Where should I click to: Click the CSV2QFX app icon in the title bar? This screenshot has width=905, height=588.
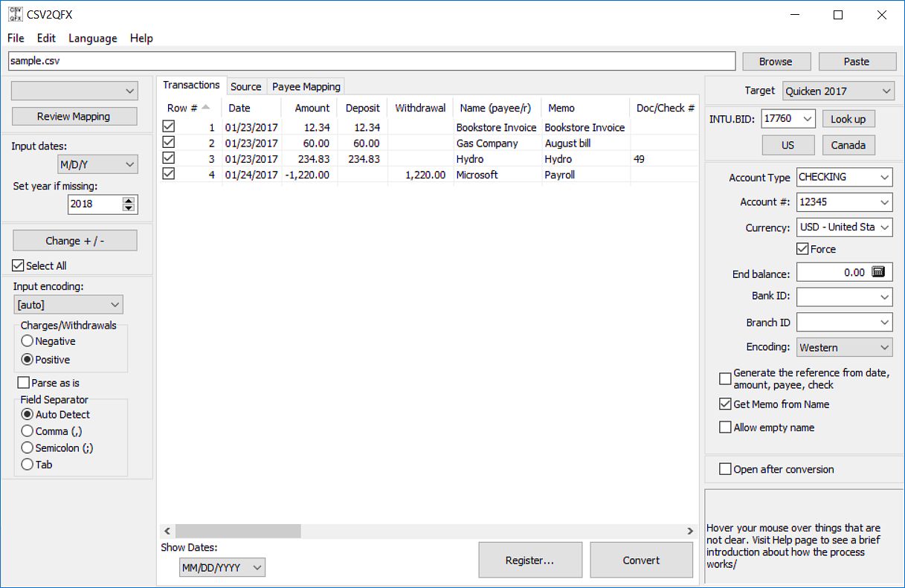coord(14,14)
